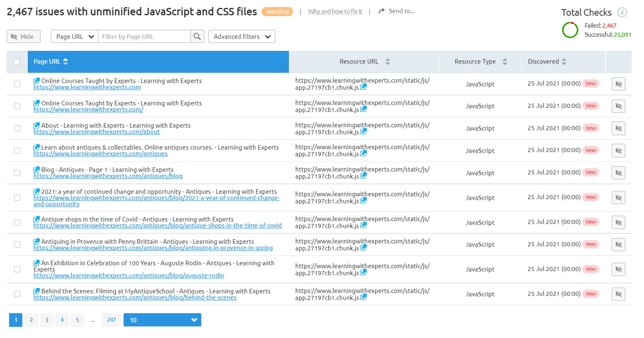Click JavaScript resource type in About row
The width and height of the screenshot is (644, 338).
tap(480, 128)
